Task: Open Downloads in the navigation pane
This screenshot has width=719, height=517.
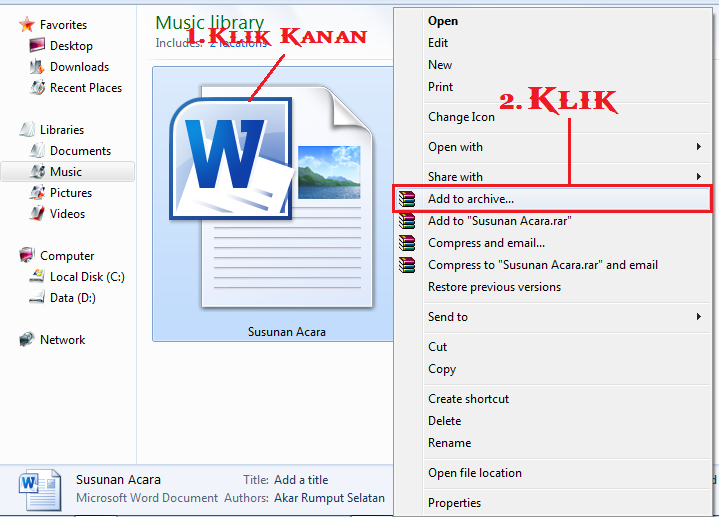Action: pyautogui.click(x=79, y=67)
